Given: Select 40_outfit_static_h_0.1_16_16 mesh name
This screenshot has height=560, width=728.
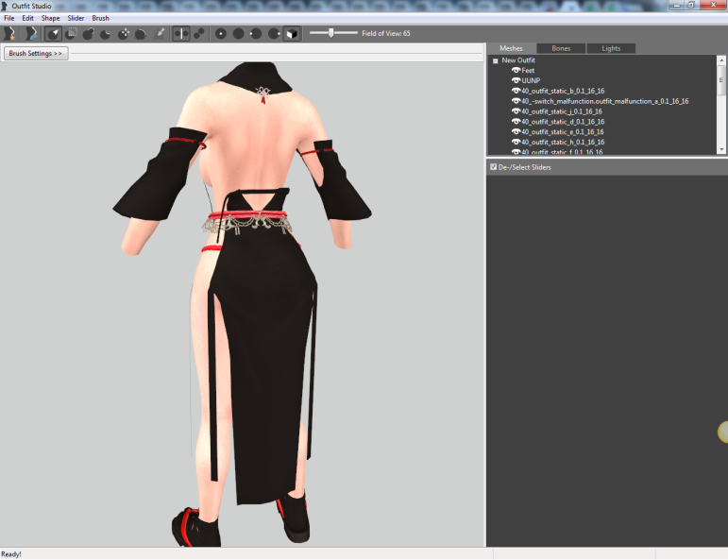Looking at the screenshot, I should [563, 142].
